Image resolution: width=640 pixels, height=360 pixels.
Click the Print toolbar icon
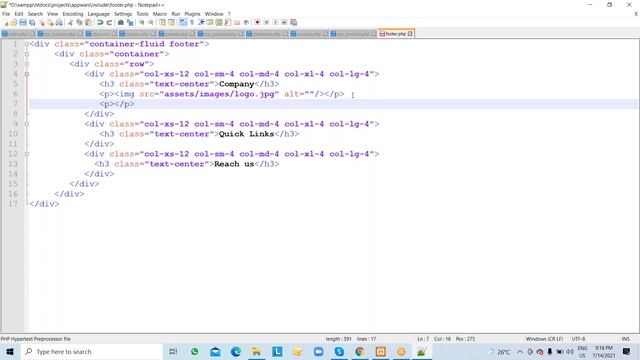(59, 22)
